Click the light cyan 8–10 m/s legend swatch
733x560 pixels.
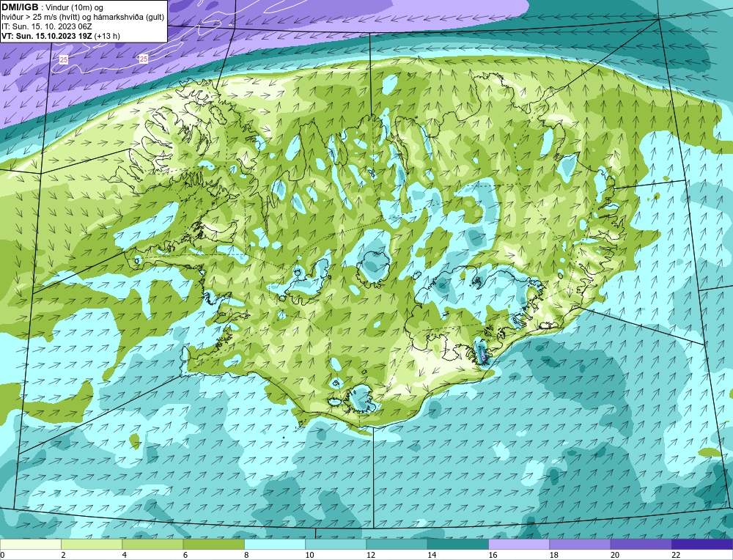pos(275,545)
